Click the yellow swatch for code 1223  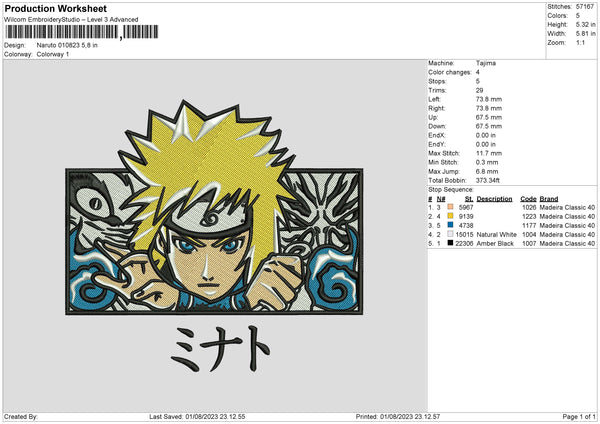[450, 216]
